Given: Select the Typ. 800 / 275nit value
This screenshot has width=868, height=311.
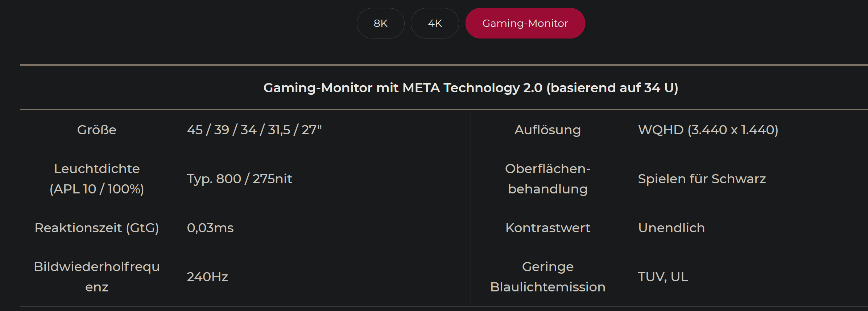Looking at the screenshot, I should (x=239, y=179).
